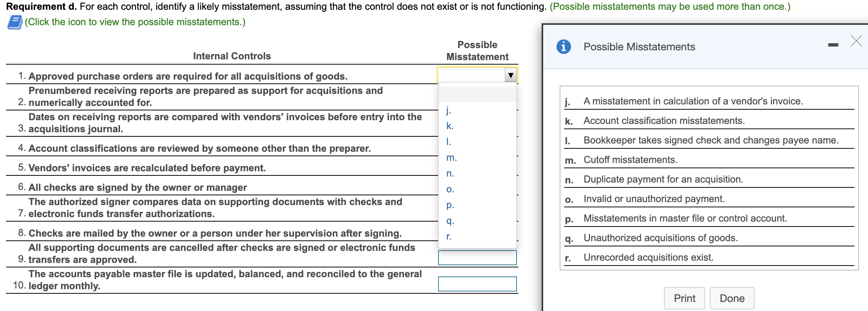868x311 pixels.
Task: Click the Done button
Action: 732,297
